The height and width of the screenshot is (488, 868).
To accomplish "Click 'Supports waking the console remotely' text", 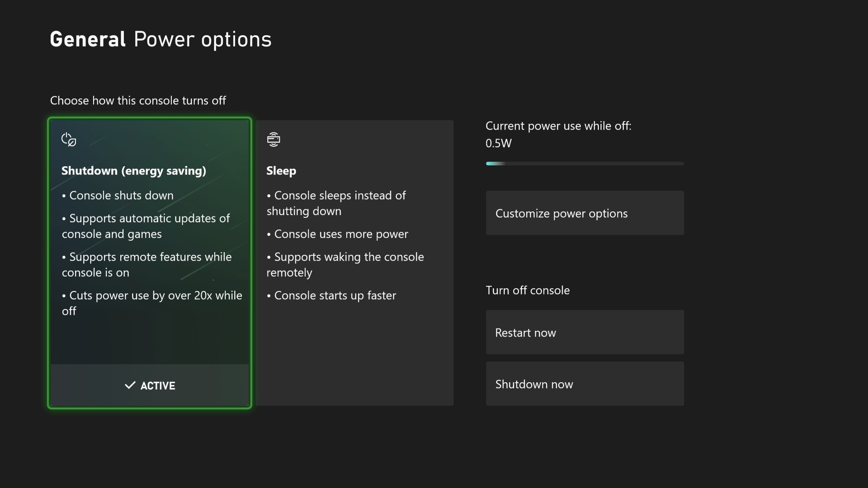I will (x=349, y=257).
